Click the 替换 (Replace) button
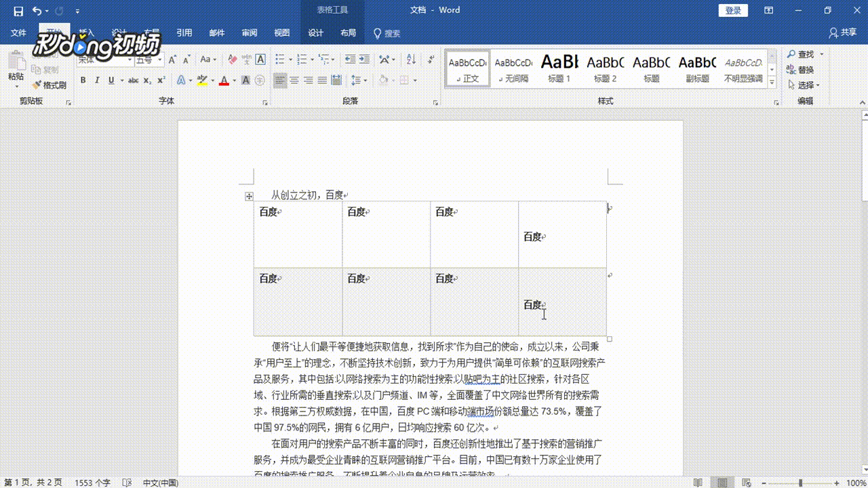Image resolution: width=868 pixels, height=488 pixels. pyautogui.click(x=800, y=70)
